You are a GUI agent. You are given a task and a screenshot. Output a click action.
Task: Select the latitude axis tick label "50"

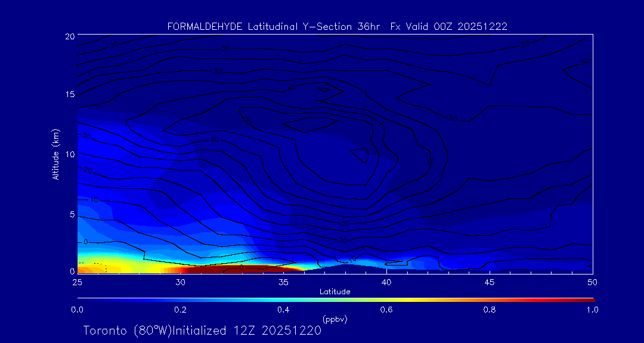(x=592, y=282)
